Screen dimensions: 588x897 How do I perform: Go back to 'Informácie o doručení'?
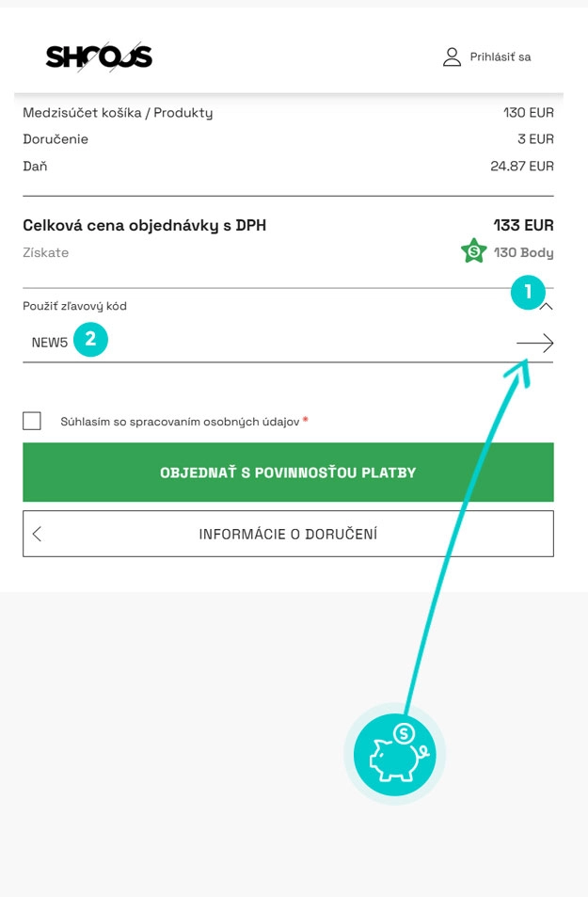[x=288, y=534]
